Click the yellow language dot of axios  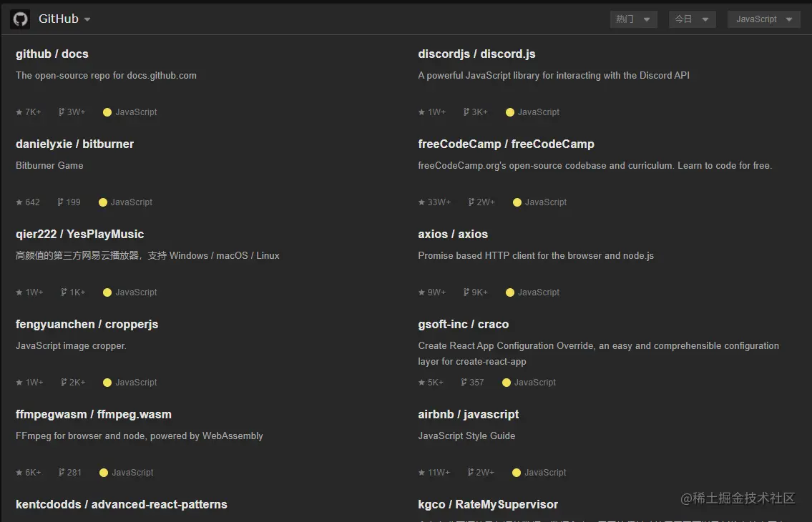(510, 292)
